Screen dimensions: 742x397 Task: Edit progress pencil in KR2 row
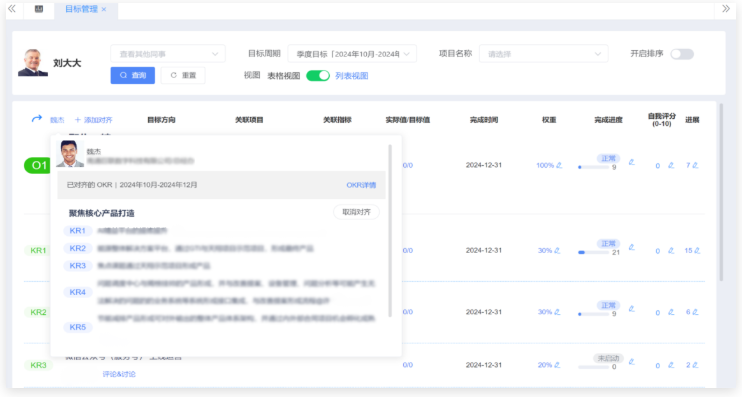[x=631, y=309]
